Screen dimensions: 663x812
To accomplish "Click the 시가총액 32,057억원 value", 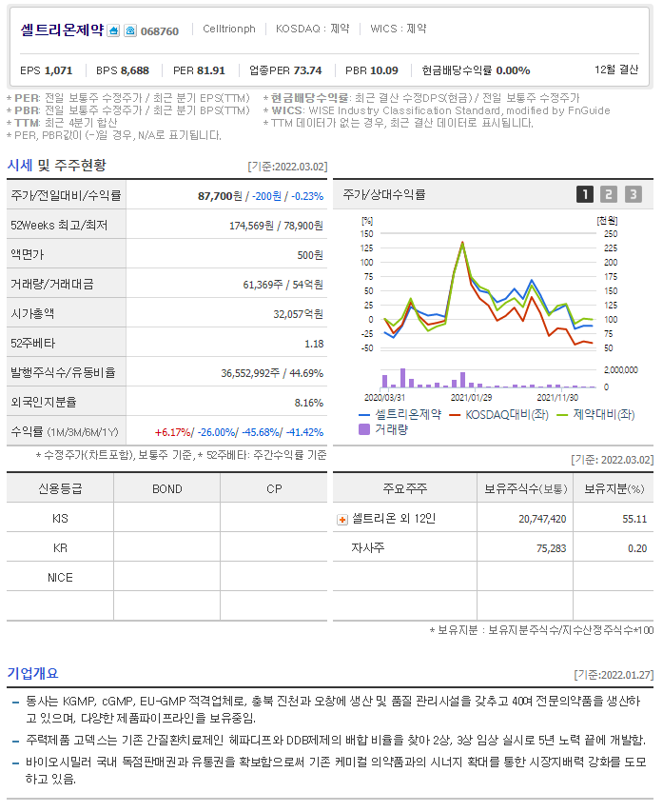I will 298,314.
